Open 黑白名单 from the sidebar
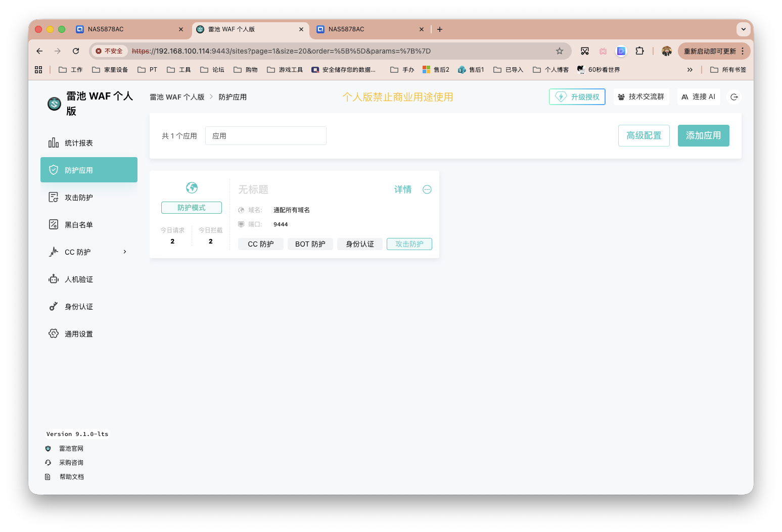The height and width of the screenshot is (532, 782). click(x=54, y=224)
